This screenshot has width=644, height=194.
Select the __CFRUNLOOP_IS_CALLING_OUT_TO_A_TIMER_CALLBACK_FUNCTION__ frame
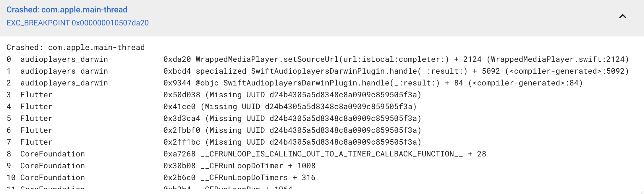point(325,154)
